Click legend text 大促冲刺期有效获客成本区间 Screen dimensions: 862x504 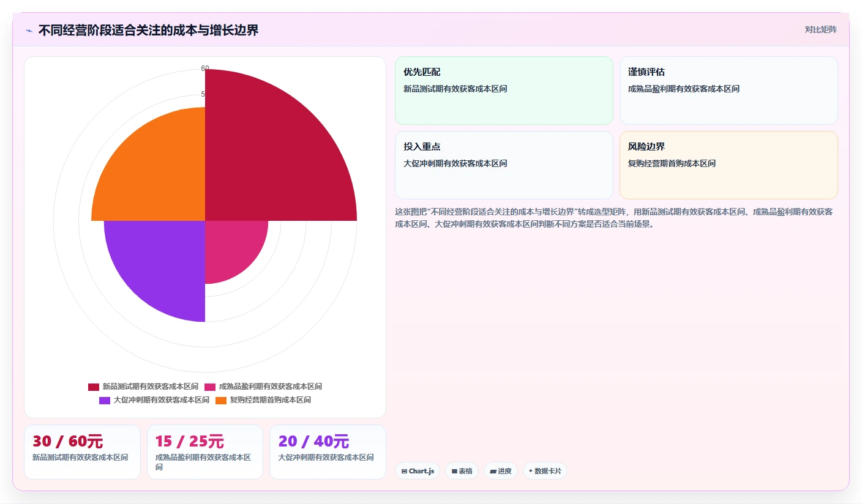click(162, 400)
